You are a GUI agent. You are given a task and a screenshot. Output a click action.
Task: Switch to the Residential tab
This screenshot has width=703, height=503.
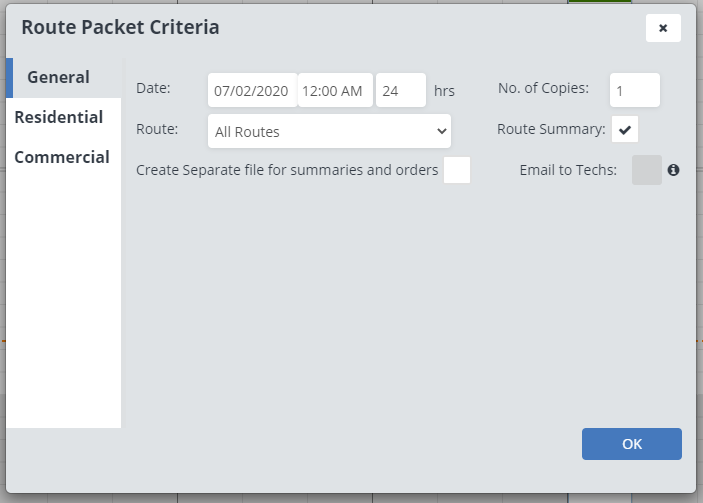(59, 117)
